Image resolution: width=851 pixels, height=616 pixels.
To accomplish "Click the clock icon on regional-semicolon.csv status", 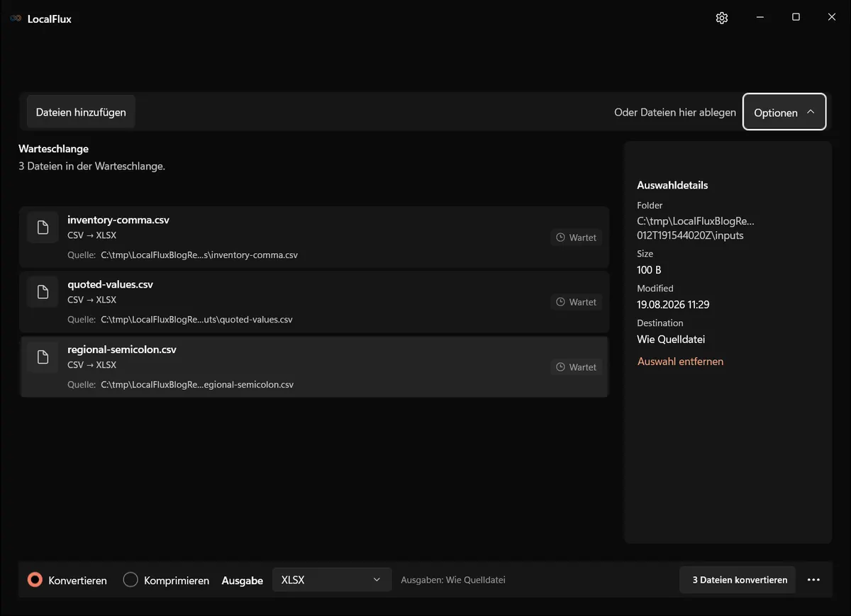I will point(560,367).
